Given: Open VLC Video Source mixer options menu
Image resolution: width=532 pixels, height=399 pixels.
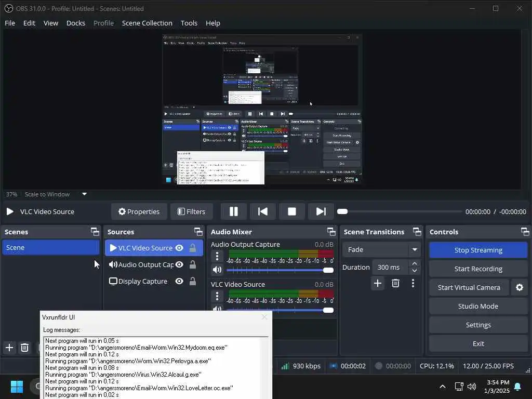Looking at the screenshot, I should (217, 296).
